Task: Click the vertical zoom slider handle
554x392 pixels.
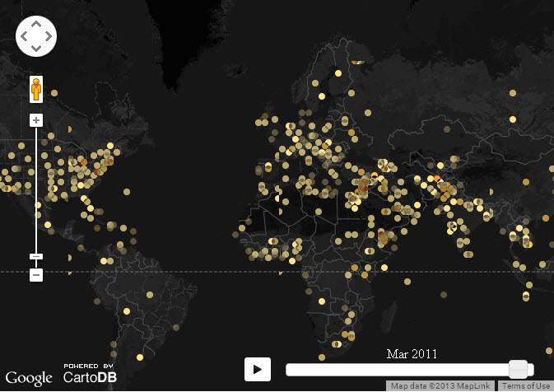Action: (36, 256)
